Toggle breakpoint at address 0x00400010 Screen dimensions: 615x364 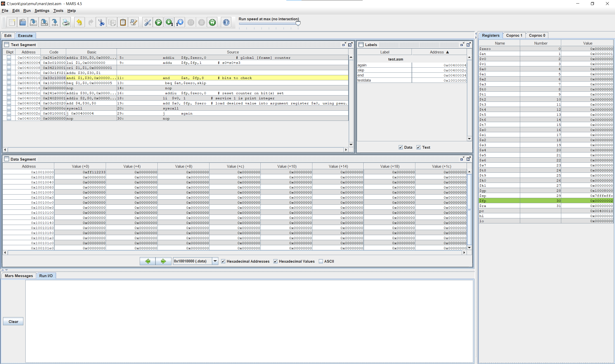tap(9, 78)
